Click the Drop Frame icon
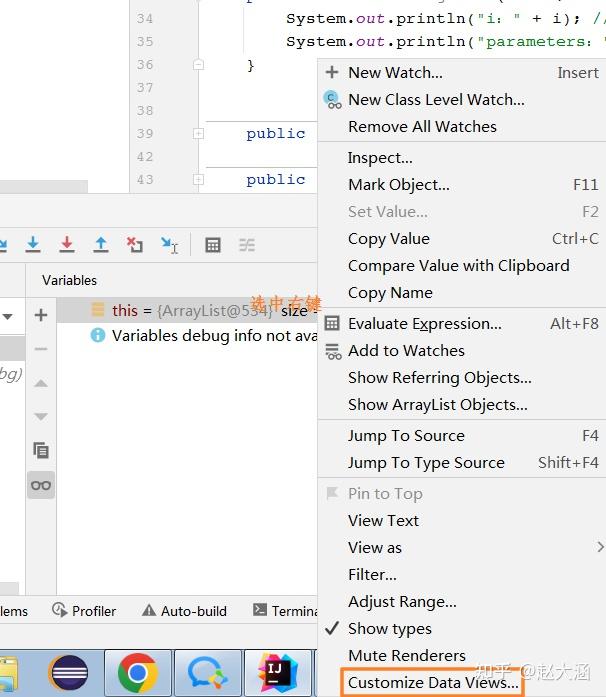Viewport: 606px width, 697px height. 135,244
